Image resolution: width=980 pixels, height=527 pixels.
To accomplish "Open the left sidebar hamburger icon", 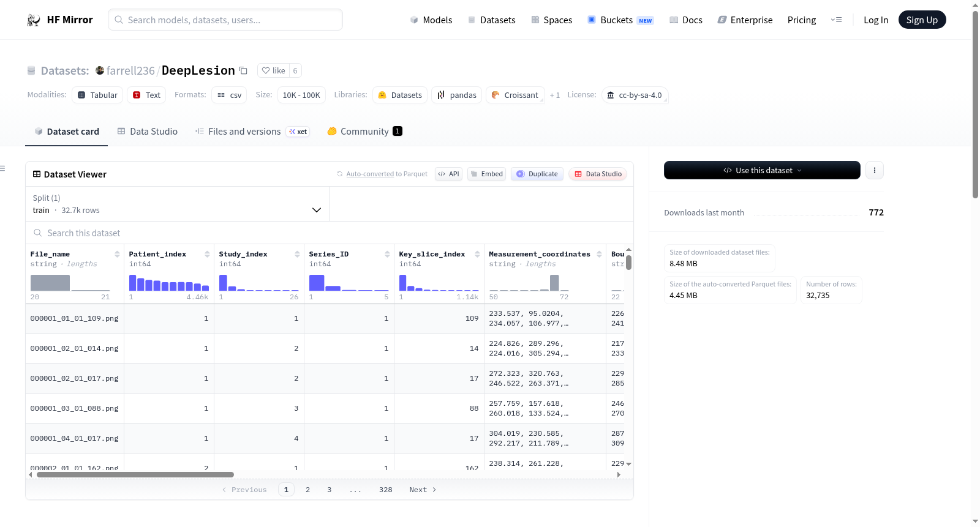I will click(3, 168).
